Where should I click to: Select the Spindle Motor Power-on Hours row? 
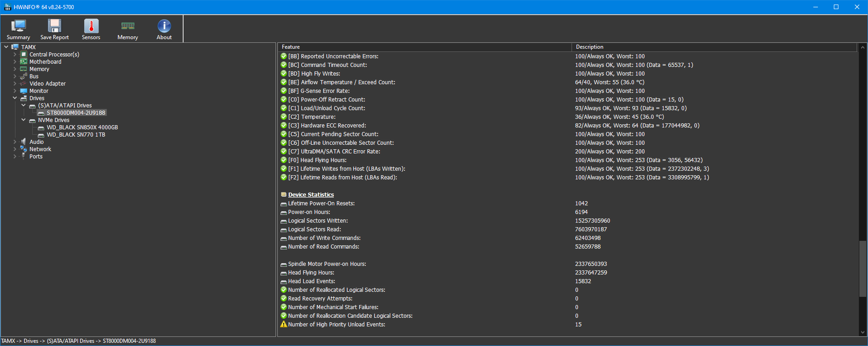click(567, 264)
